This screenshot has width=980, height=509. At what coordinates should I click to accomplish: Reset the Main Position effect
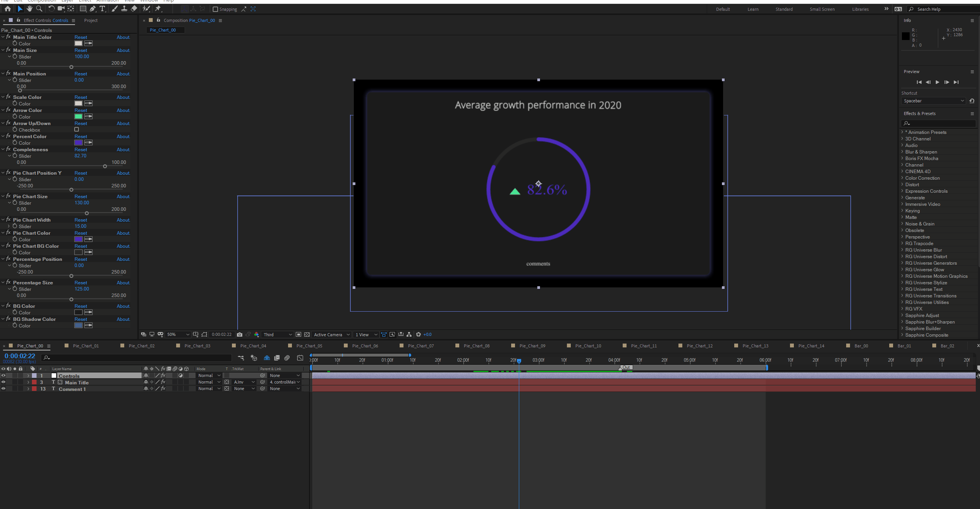81,74
